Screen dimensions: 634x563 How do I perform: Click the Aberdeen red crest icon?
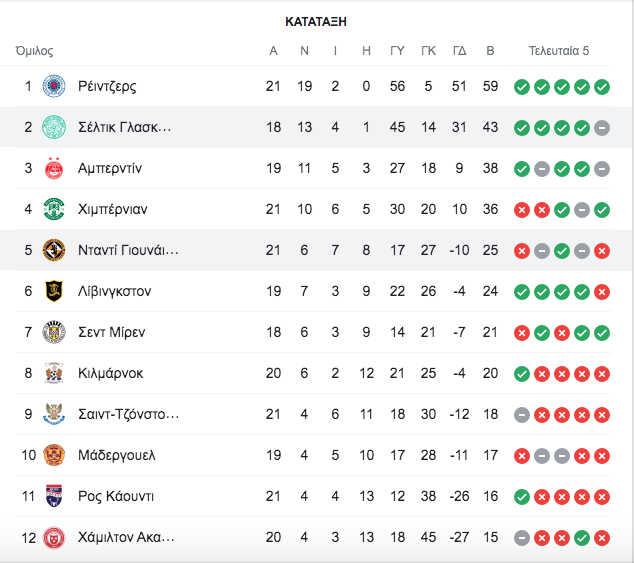(x=54, y=168)
